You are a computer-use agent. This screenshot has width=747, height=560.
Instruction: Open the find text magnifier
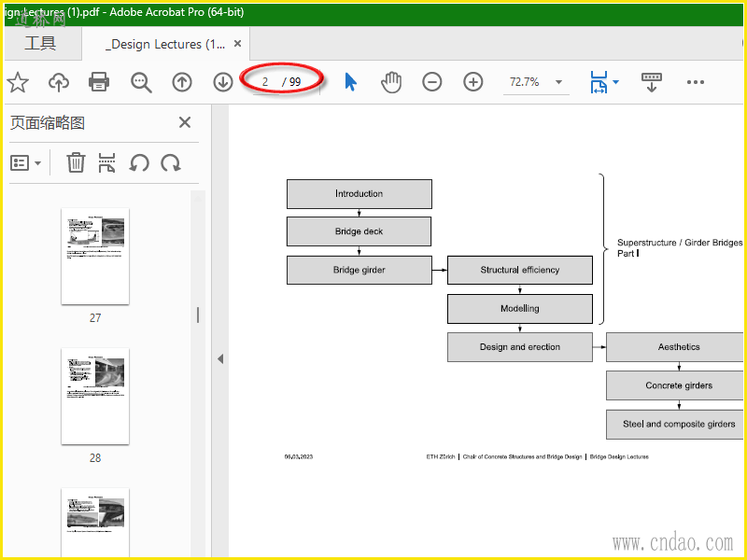click(141, 82)
